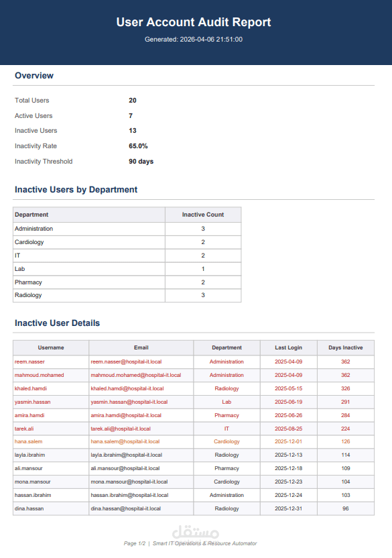Click username layla.ibrahim
Screen dimensions: 392x558
tap(30, 455)
